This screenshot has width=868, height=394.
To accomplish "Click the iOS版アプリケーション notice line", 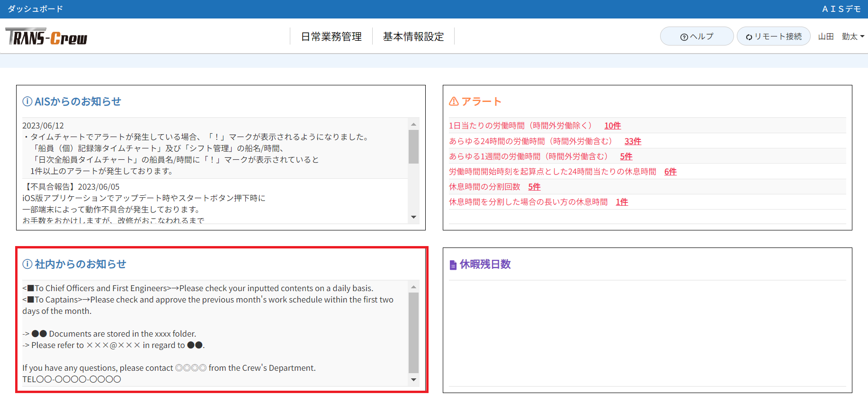I will point(144,198).
